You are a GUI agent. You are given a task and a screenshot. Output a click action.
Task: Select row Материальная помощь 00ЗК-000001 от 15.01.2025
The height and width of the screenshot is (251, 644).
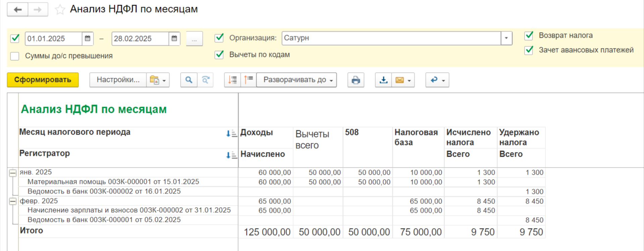[x=113, y=182]
